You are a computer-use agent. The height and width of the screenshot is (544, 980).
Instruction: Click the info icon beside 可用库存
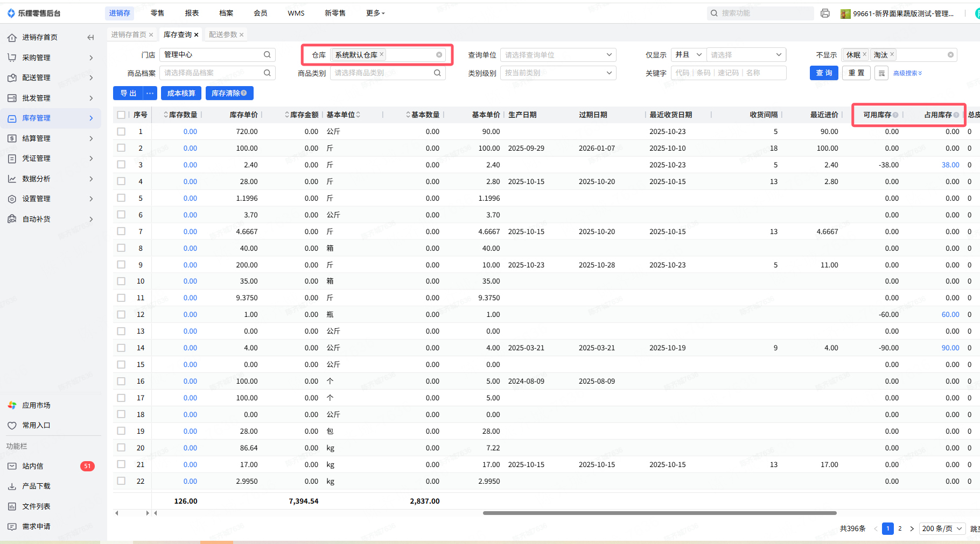895,115
